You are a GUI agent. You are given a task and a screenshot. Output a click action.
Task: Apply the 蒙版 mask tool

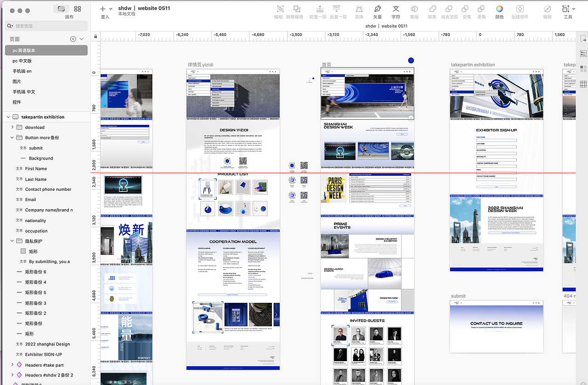click(x=414, y=9)
